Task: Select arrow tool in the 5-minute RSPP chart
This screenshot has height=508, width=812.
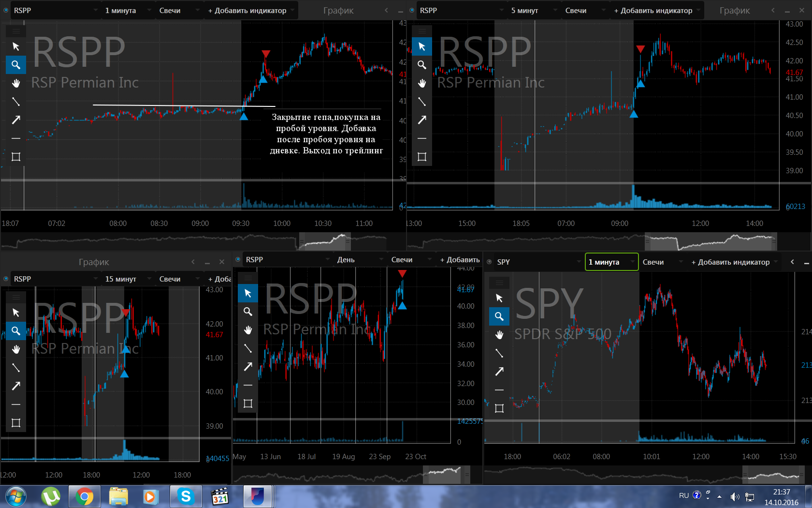Action: [x=422, y=120]
